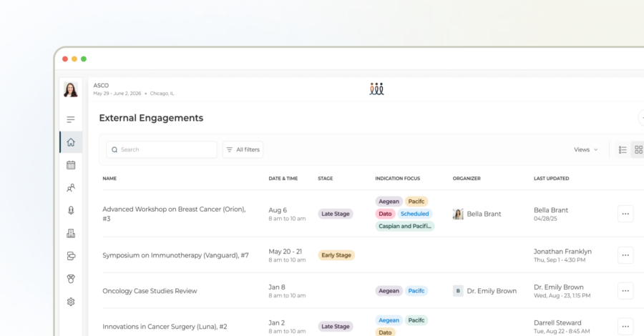Click the blue Scheduled tag
This screenshot has height=336, width=644.
[x=414, y=214]
